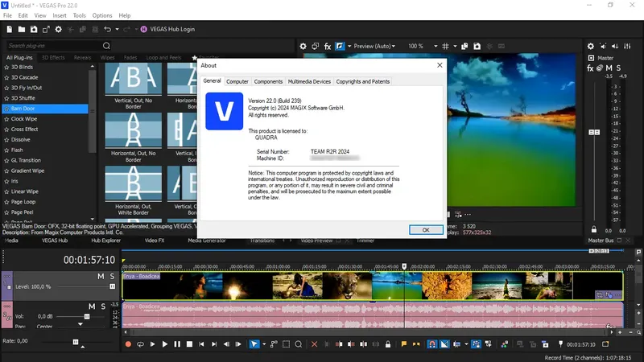Screen dimensions: 644x362
Task: Save the project using the disk icon
Action: coord(34,29)
